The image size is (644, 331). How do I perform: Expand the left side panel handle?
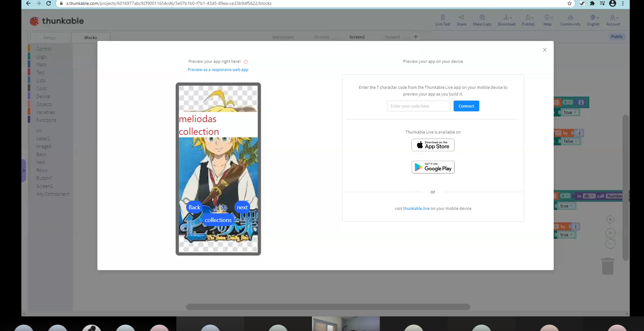[x=24, y=170]
